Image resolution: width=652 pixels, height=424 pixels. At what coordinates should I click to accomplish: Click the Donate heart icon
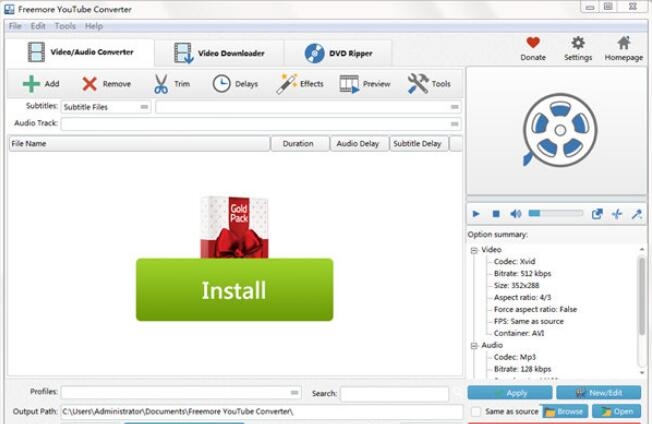coord(533,42)
